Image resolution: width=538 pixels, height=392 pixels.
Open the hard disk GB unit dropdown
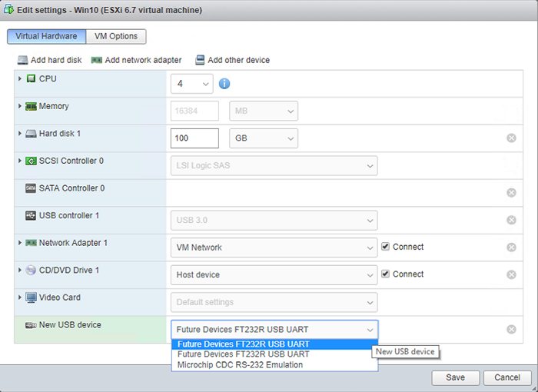pyautogui.click(x=264, y=138)
